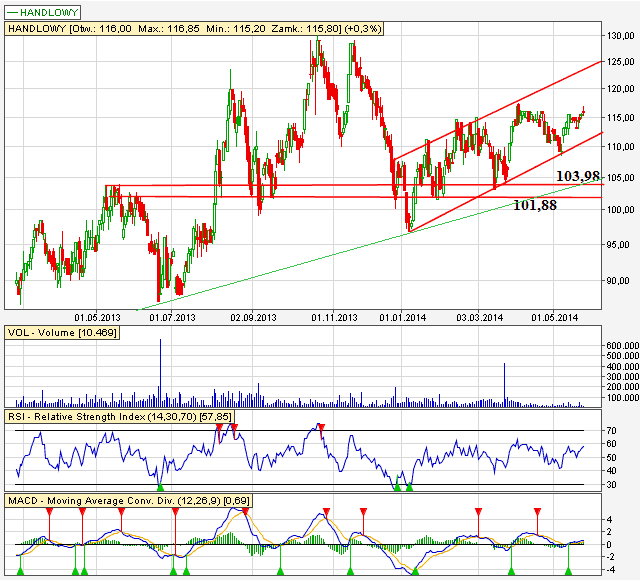Click the 105,00 price axis label
640x581 pixels.
620,178
